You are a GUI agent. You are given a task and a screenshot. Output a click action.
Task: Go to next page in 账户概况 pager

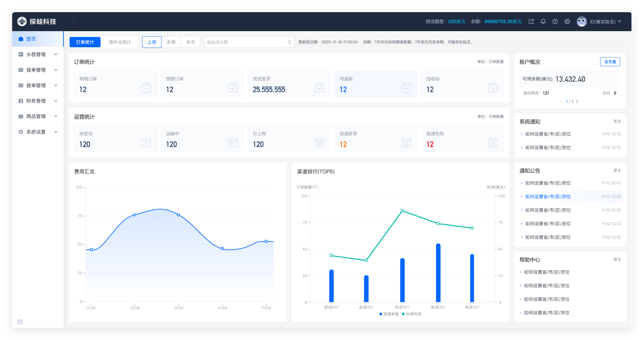577,101
